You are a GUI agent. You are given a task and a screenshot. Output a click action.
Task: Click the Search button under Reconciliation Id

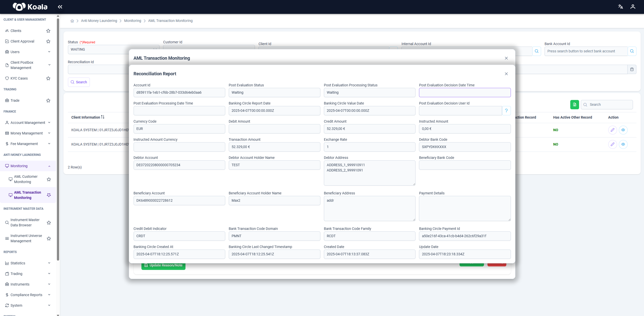(79, 82)
